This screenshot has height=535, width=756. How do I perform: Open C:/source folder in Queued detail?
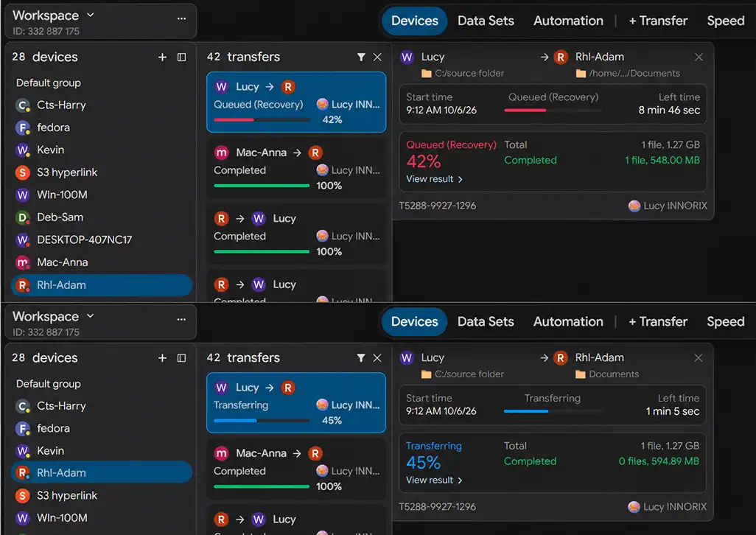click(463, 73)
